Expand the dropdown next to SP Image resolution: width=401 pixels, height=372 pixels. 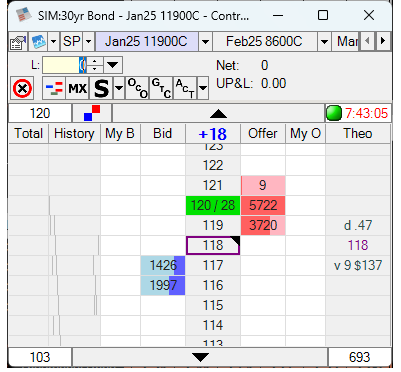tap(88, 42)
